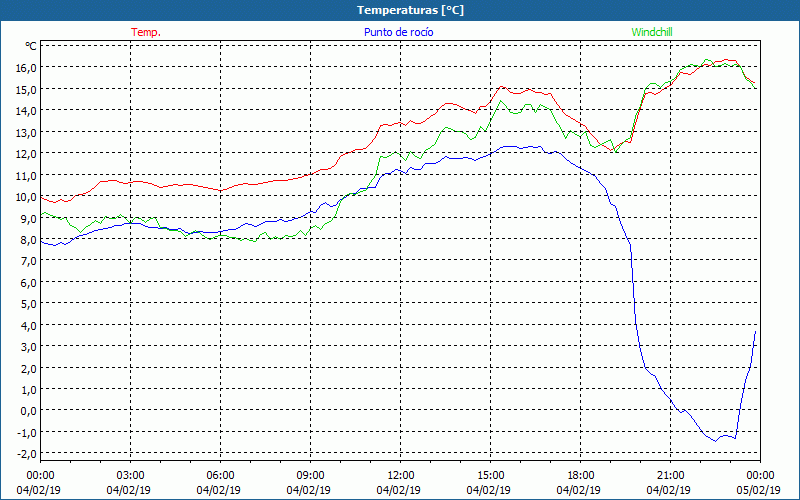Click the "14,0" y-axis value
The image size is (800, 500).
click(28, 111)
